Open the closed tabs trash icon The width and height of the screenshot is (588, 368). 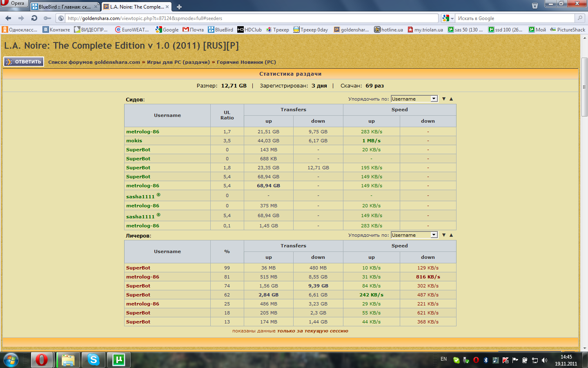(535, 6)
